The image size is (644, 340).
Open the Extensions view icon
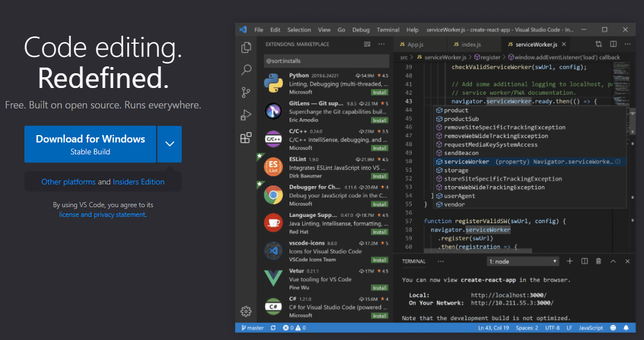click(246, 137)
